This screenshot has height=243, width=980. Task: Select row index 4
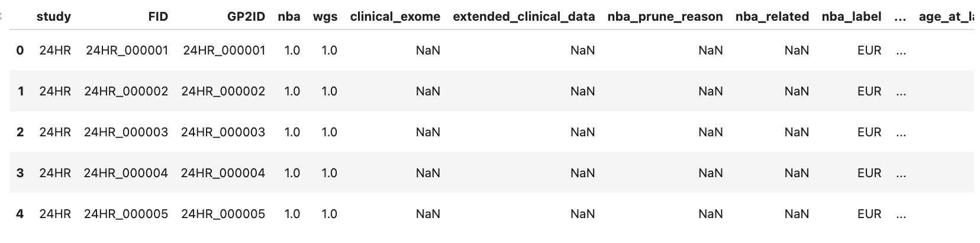pyautogui.click(x=20, y=214)
